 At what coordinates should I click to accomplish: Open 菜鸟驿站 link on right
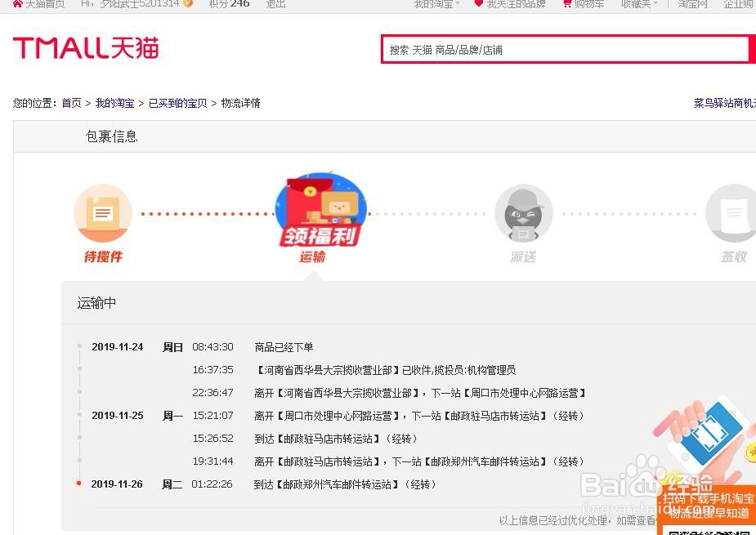725,103
